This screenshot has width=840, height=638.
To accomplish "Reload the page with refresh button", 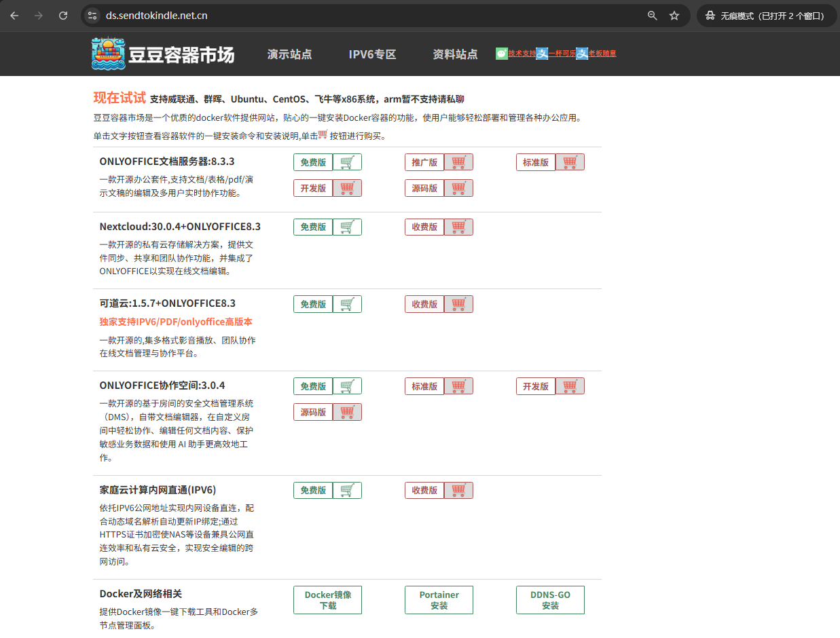I will (x=63, y=16).
